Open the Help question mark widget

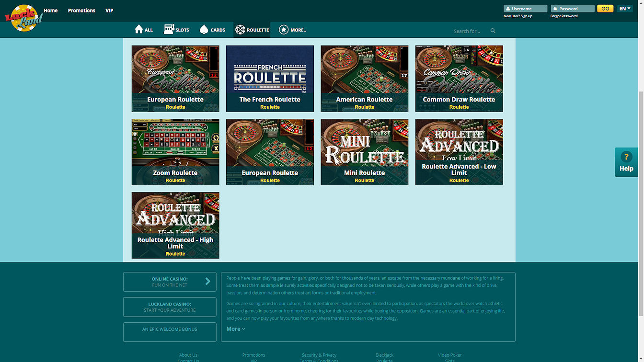(x=626, y=162)
